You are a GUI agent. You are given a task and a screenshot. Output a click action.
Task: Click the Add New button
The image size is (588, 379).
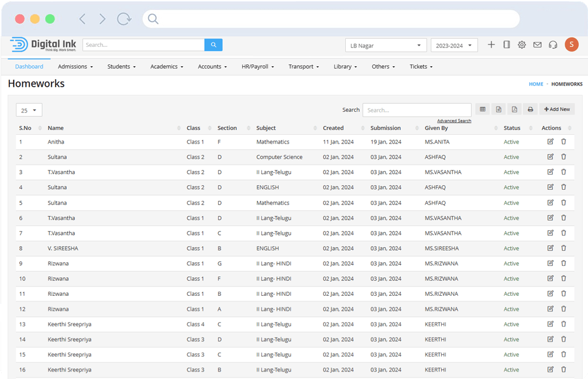556,109
